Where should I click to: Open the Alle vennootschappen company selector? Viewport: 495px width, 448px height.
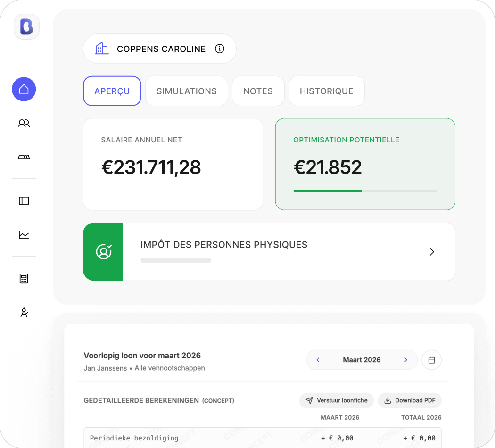pos(170,368)
